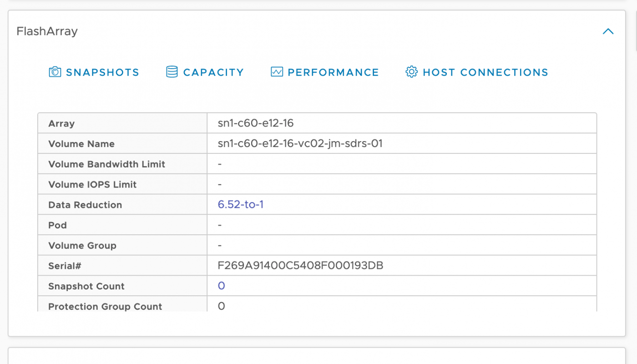Click the Protection Group Count value
This screenshot has width=637, height=364.
point(221,306)
